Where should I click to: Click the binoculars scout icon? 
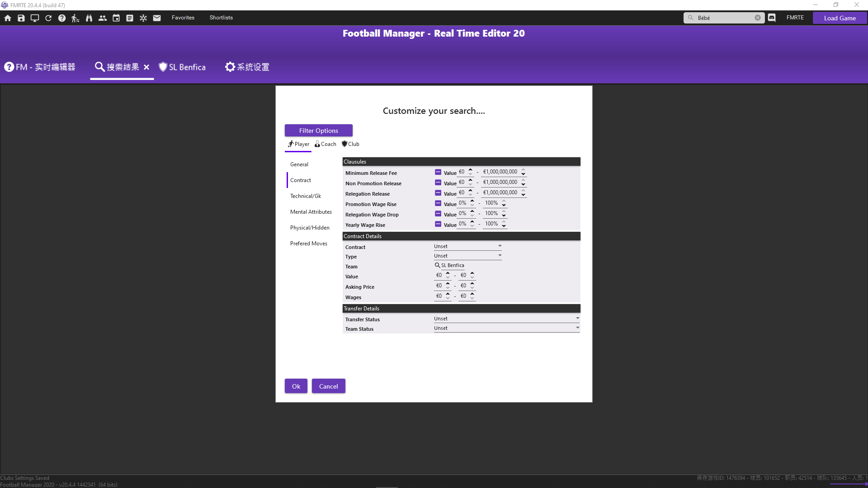tap(89, 18)
